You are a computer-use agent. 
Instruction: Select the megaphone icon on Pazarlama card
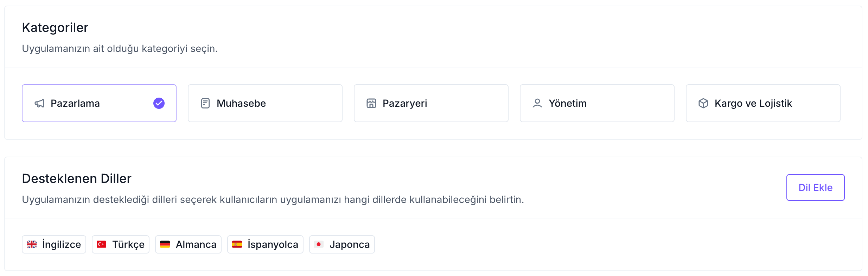point(39,103)
